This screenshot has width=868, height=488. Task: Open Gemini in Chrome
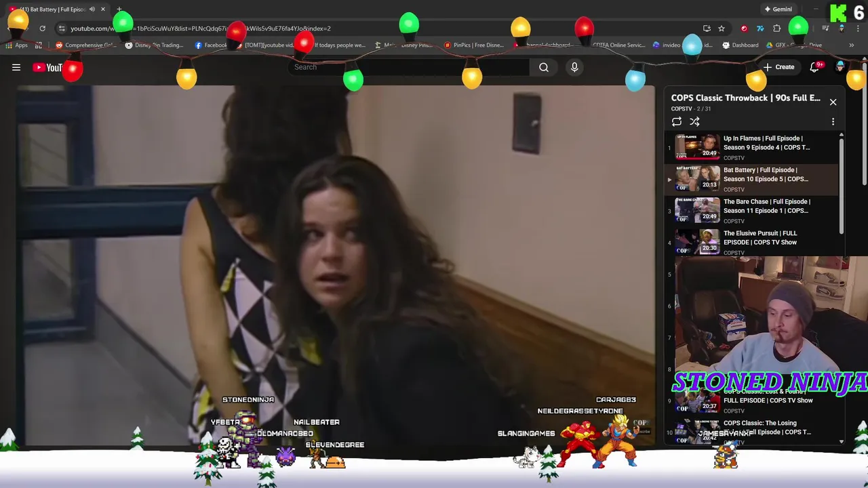pos(778,9)
